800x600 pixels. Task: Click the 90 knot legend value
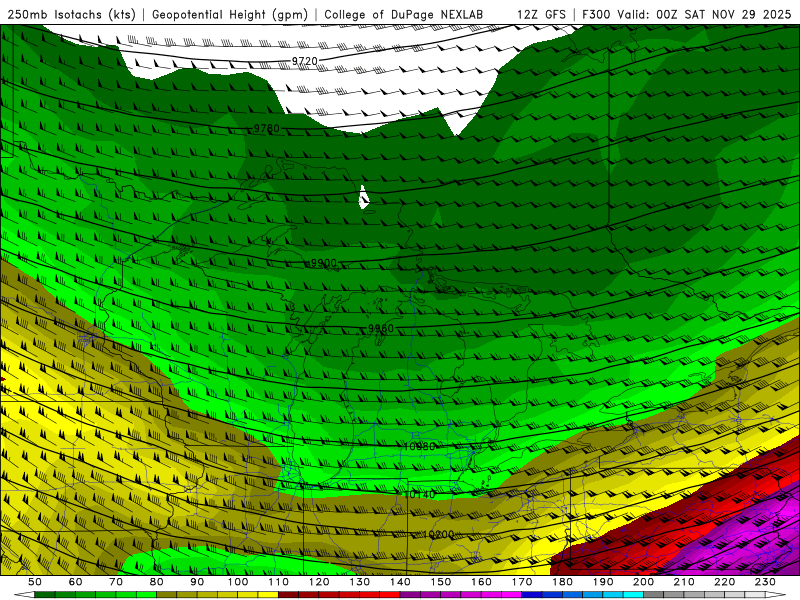click(197, 582)
